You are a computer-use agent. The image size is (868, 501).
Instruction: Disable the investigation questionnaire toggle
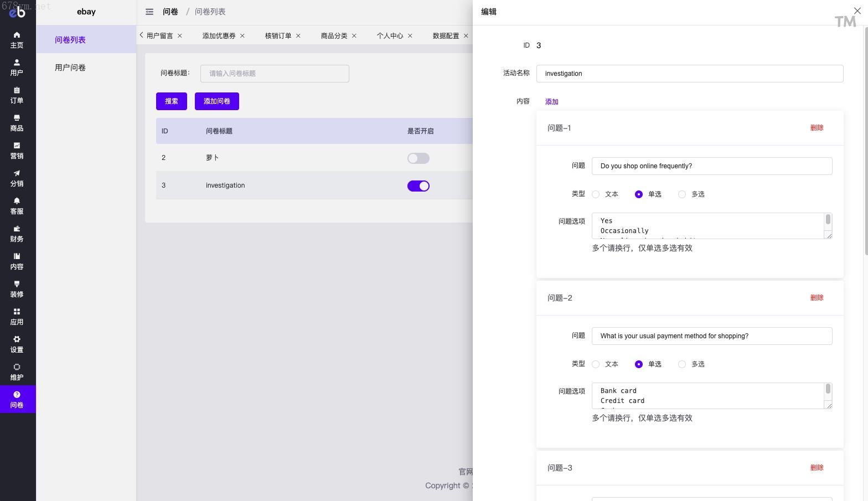pos(418,186)
